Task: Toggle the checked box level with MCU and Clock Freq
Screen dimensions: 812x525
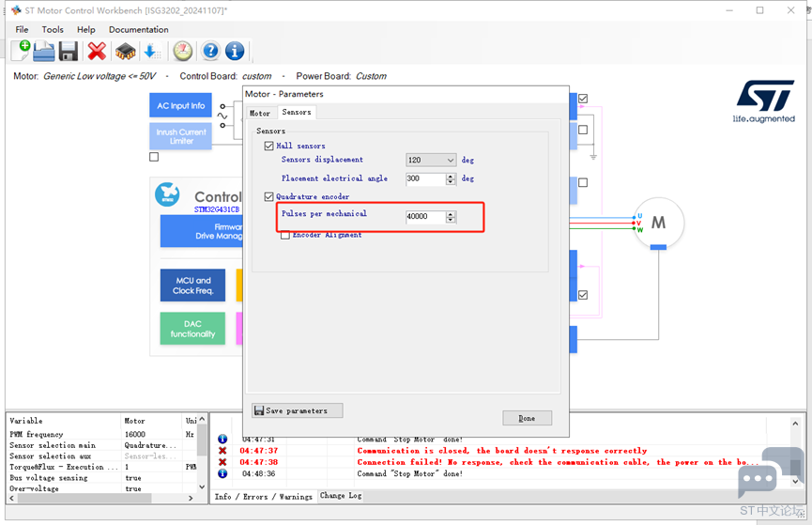Action: click(x=583, y=295)
